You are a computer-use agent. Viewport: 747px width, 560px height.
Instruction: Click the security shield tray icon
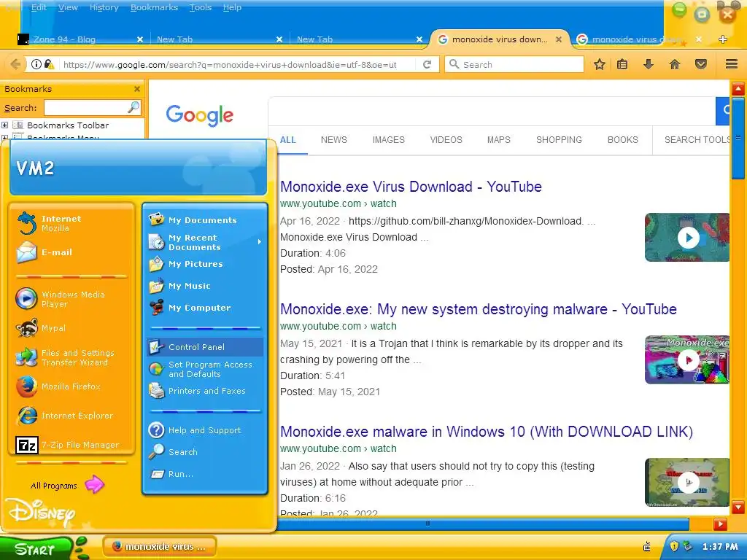pos(674,546)
